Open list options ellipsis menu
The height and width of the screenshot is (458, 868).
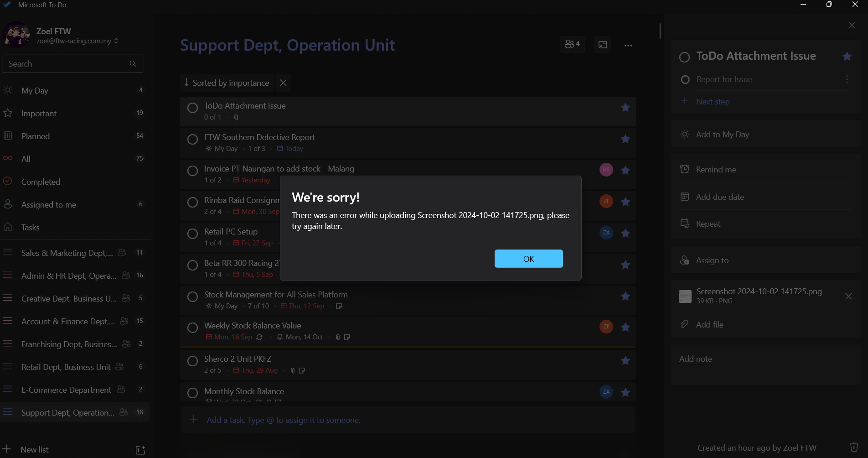coord(628,46)
